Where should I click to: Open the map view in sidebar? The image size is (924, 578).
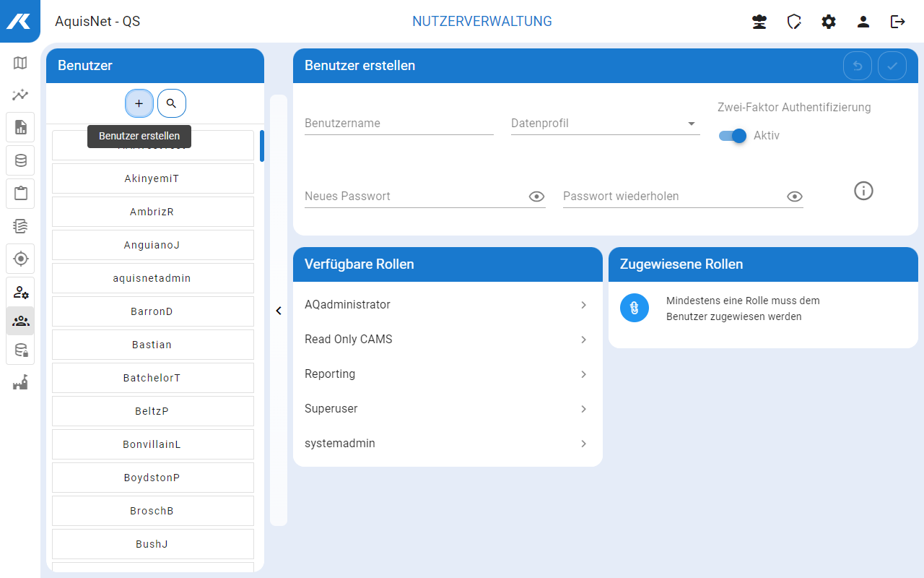[x=20, y=63]
